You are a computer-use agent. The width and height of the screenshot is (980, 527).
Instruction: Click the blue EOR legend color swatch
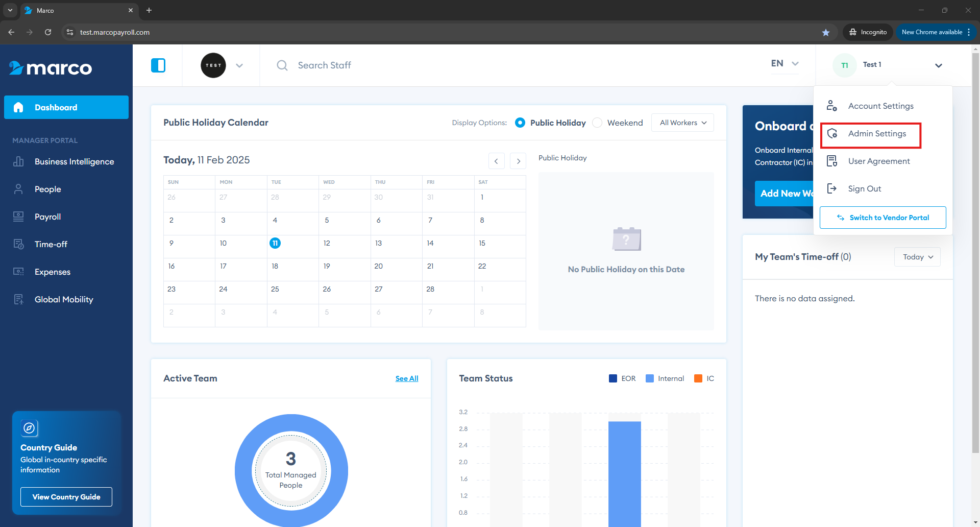pyautogui.click(x=613, y=378)
